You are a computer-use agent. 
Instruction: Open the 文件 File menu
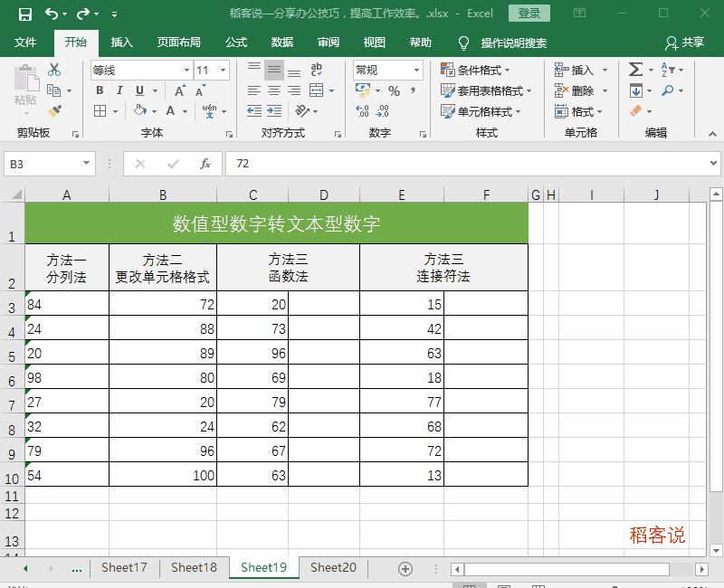click(25, 43)
